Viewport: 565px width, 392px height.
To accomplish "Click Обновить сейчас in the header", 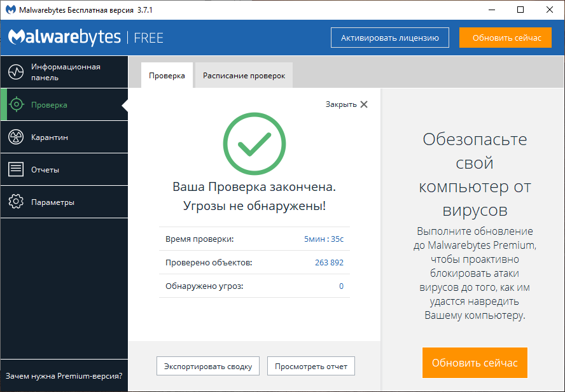I will (x=506, y=38).
